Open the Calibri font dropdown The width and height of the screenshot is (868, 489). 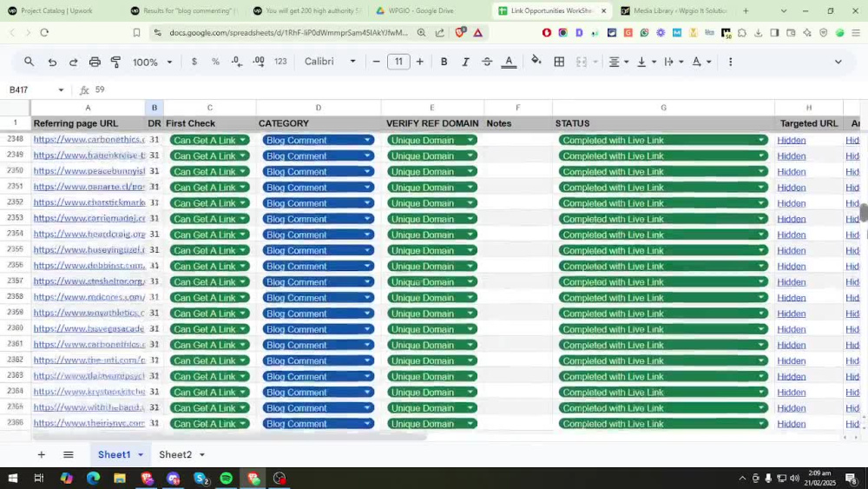pyautogui.click(x=330, y=62)
